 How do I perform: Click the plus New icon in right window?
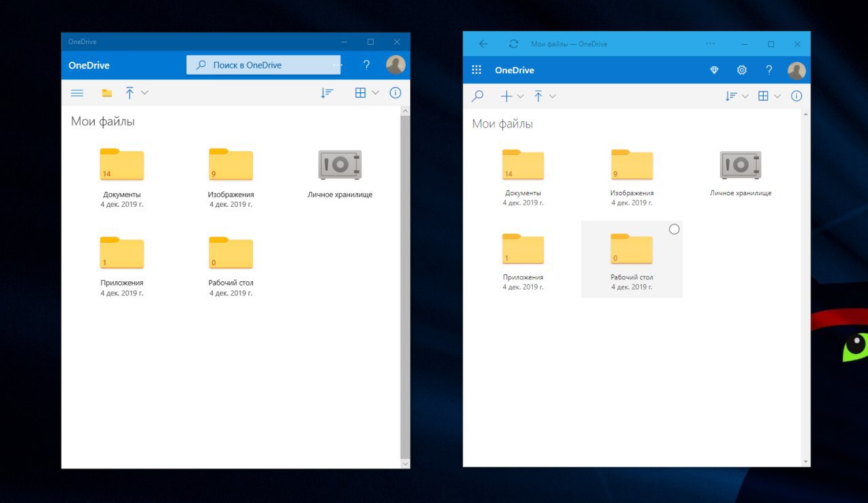[506, 96]
